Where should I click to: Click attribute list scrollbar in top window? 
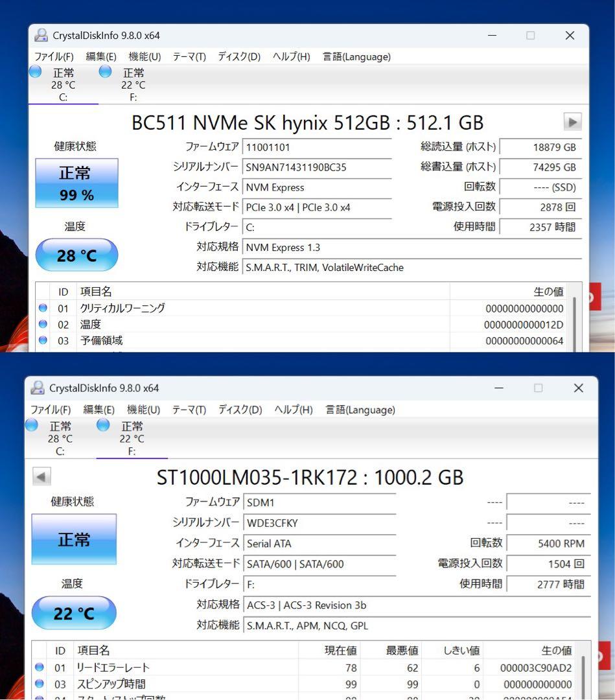click(x=574, y=324)
